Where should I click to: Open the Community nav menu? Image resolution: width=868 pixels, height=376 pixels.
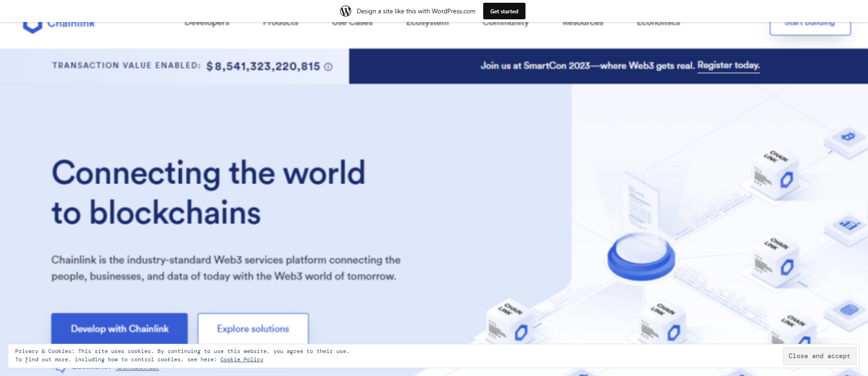pos(506,23)
